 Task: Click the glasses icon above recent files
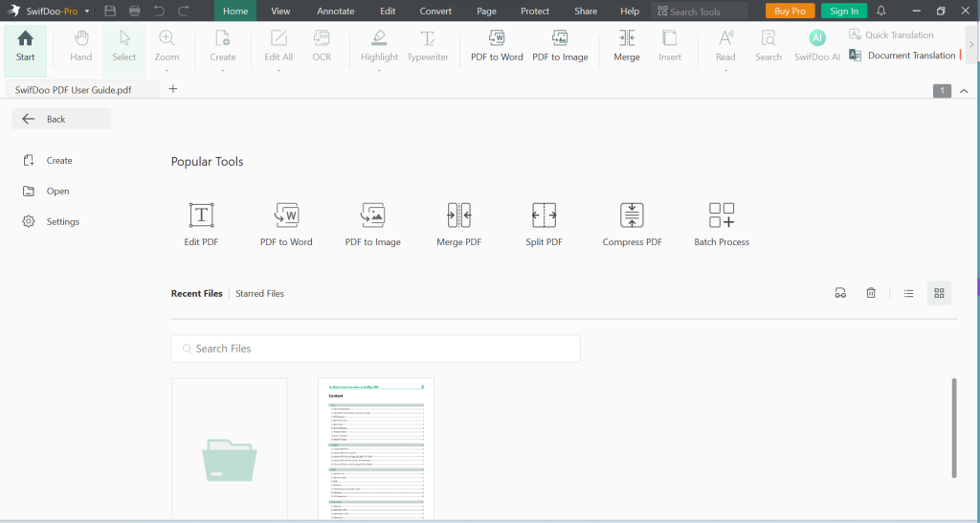[840, 293]
